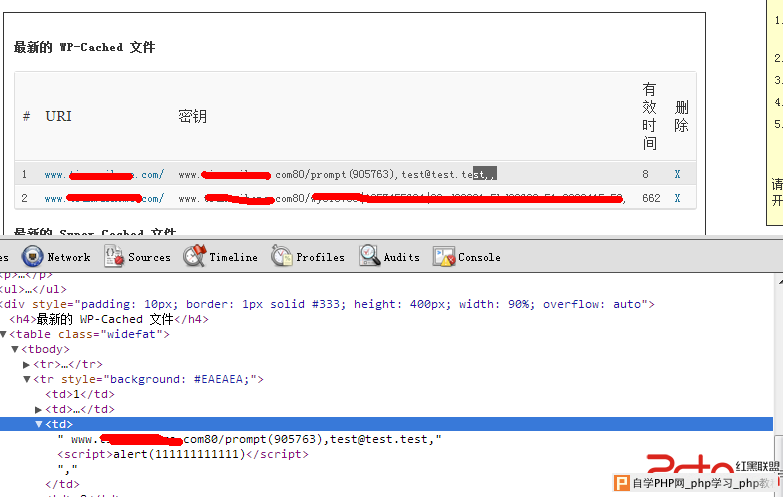Collapse the tr background #EAEAEA node
Image resolution: width=783 pixels, height=497 pixels.
pyautogui.click(x=27, y=379)
